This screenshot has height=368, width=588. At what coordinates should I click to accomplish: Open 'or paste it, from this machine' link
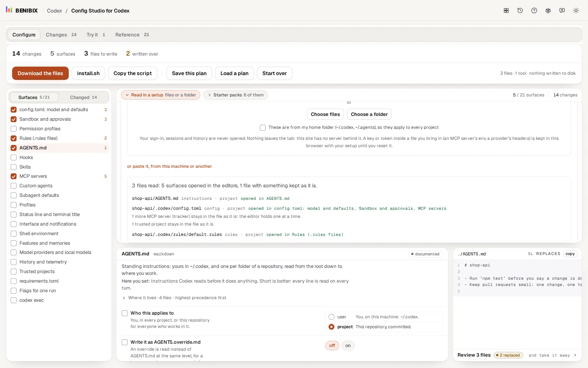click(x=169, y=166)
